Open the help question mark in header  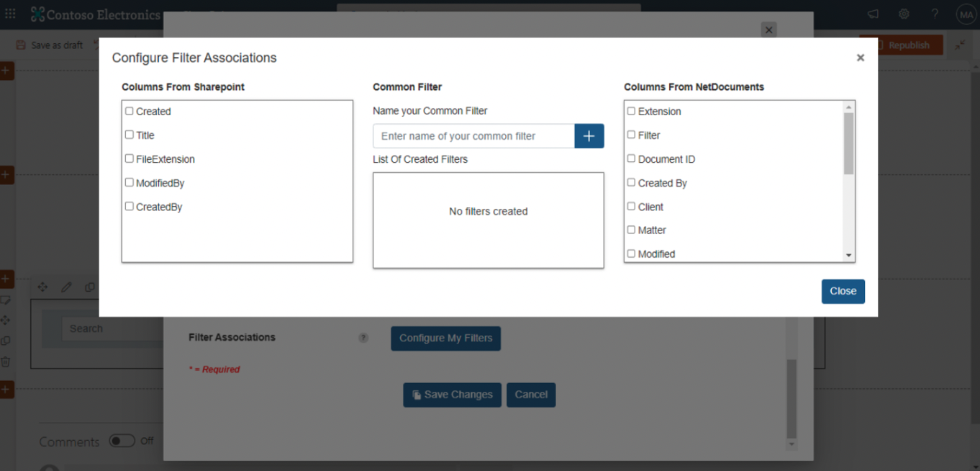pyautogui.click(x=935, y=14)
